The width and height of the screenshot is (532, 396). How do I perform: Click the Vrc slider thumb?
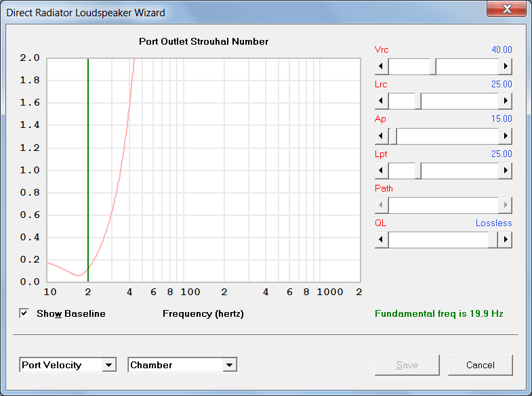coord(433,66)
